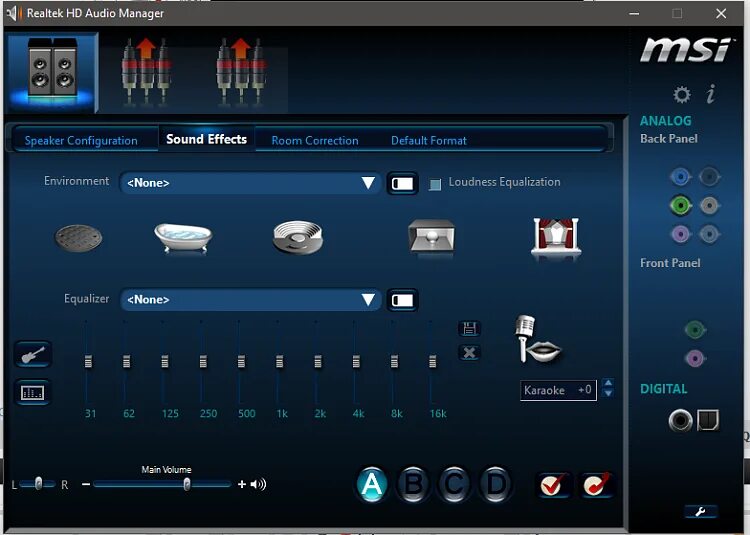The image size is (750, 535).
Task: Click the Main Volume slider handle
Action: pyautogui.click(x=187, y=484)
